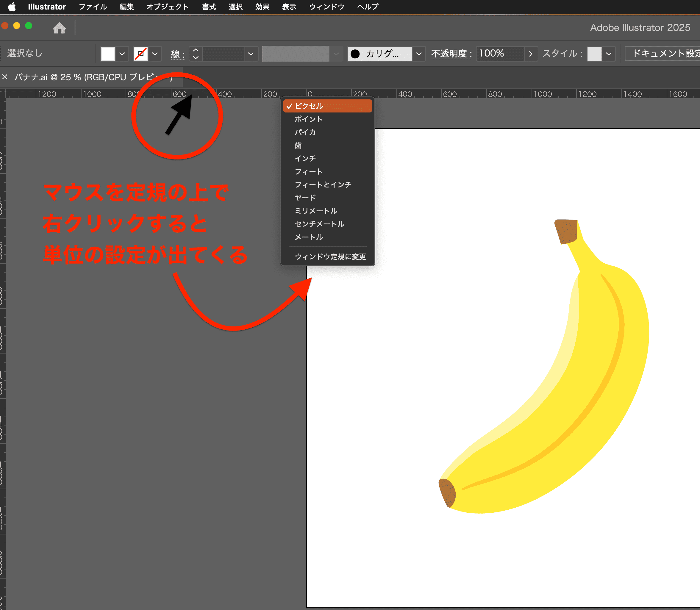700x610 pixels.
Task: Expand the opacity slider arrow
Action: tap(530, 54)
